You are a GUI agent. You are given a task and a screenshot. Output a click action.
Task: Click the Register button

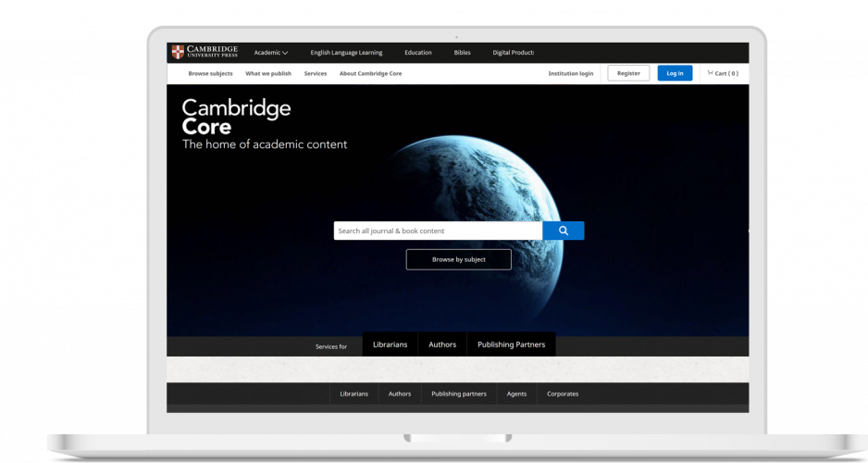click(x=628, y=73)
